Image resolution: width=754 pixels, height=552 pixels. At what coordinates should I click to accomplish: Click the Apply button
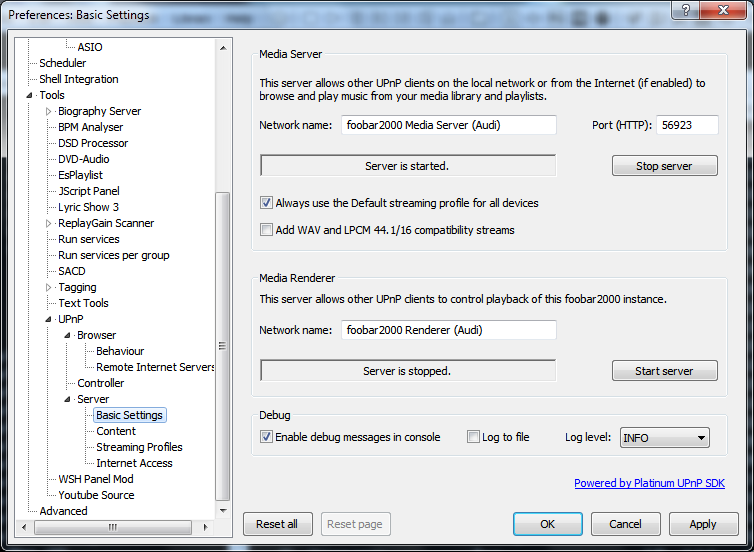(x=704, y=524)
